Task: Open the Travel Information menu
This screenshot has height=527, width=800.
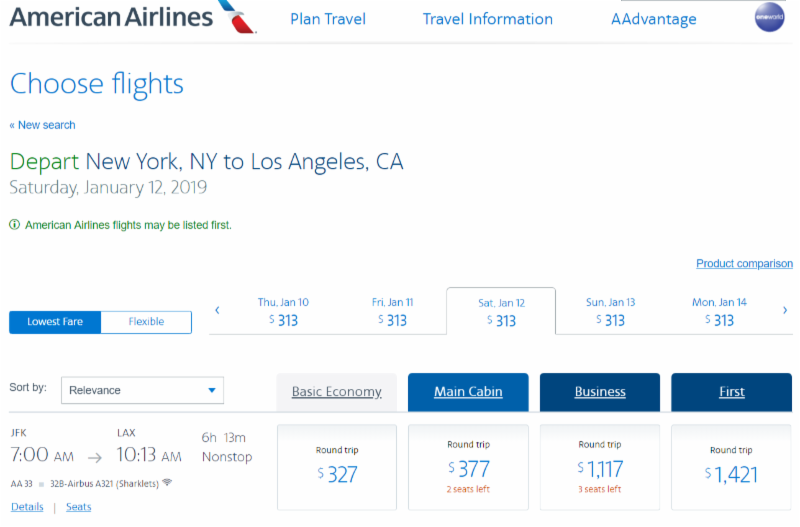Action: (488, 19)
